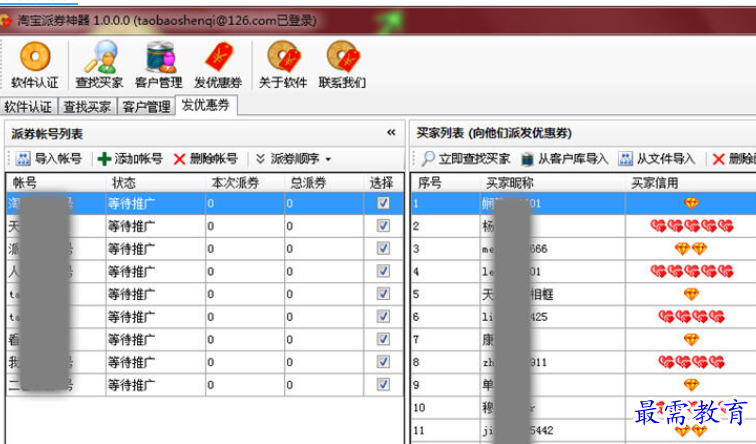Viewport: 756px width, 444px height.
Task: Sort by 买家昵称 column header
Action: pos(553,183)
